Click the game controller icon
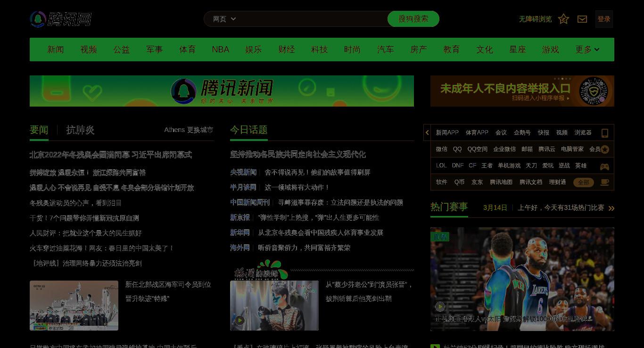The image size is (644, 348). pyautogui.click(x=604, y=166)
